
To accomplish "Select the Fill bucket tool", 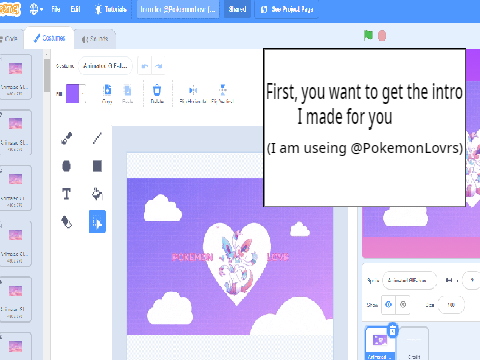I will [x=97, y=194].
